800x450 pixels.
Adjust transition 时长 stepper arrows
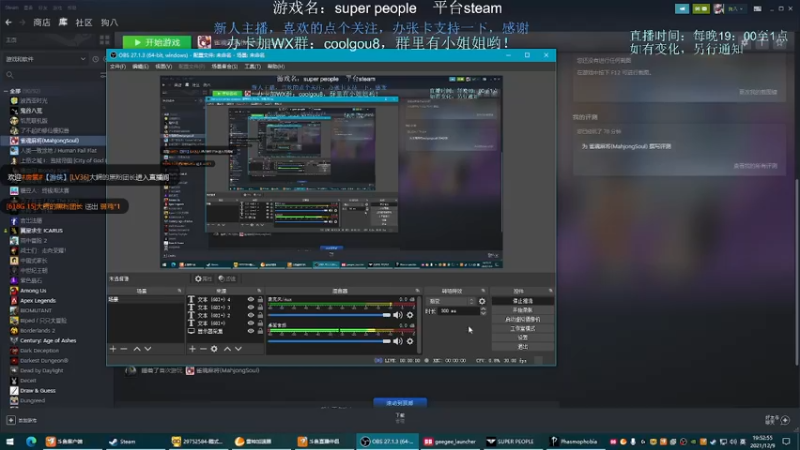pyautogui.click(x=483, y=311)
